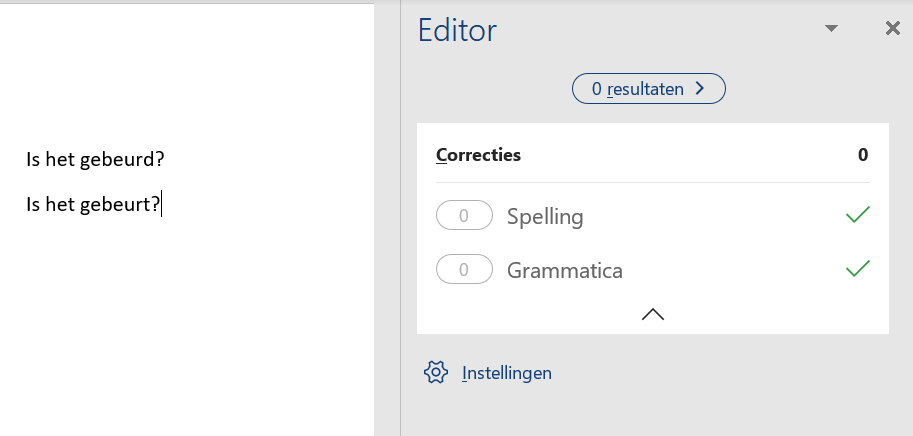
Task: Open the Editor pane options dropdown arrow
Action: (x=830, y=29)
